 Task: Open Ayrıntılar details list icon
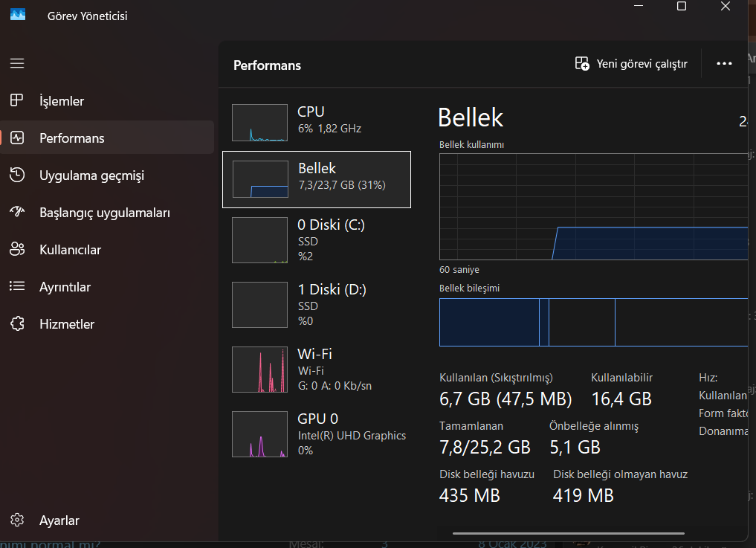17,287
